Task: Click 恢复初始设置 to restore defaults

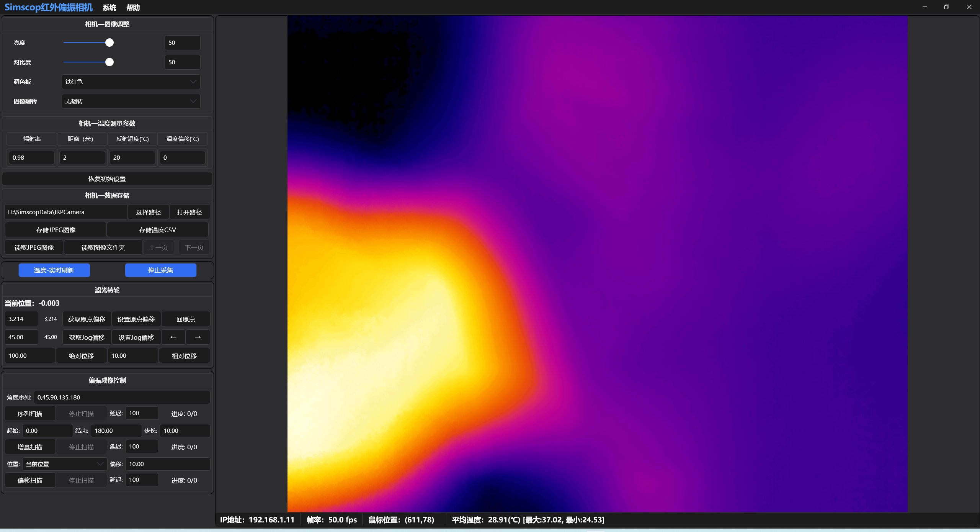Action: (x=107, y=178)
